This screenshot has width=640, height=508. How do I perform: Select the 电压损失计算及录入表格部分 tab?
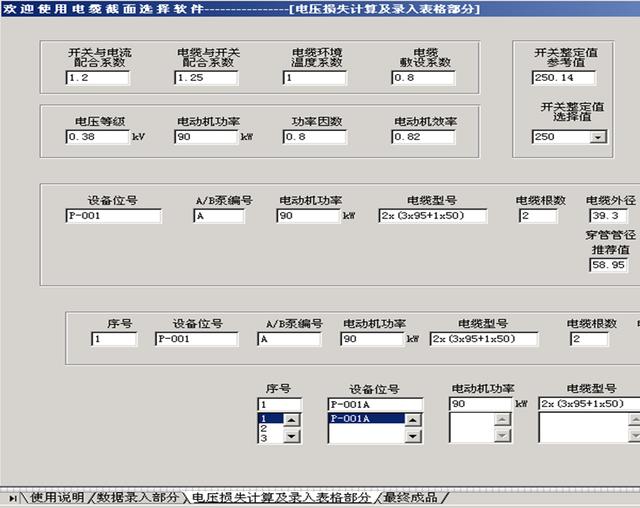pos(281,497)
